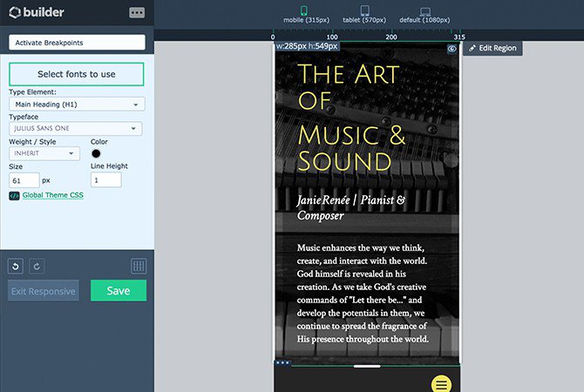This screenshot has width=584, height=392.
Task: Click the undo icon
Action: (16, 267)
